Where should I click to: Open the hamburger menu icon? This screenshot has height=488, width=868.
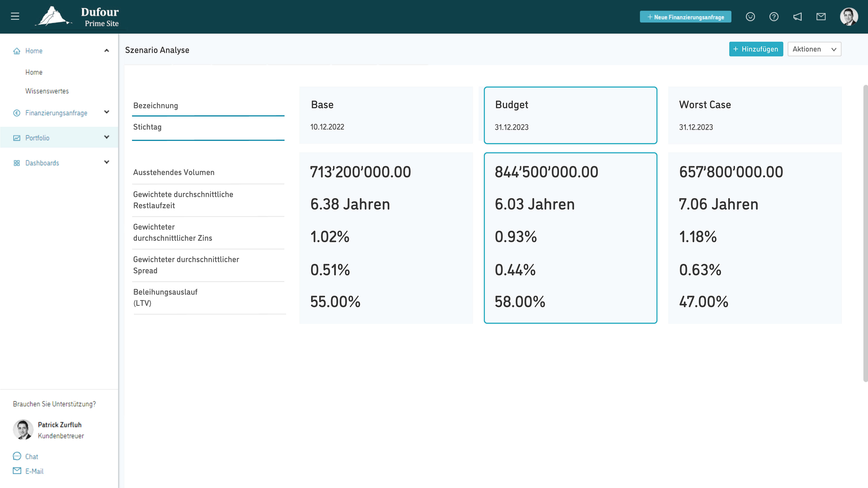(15, 16)
